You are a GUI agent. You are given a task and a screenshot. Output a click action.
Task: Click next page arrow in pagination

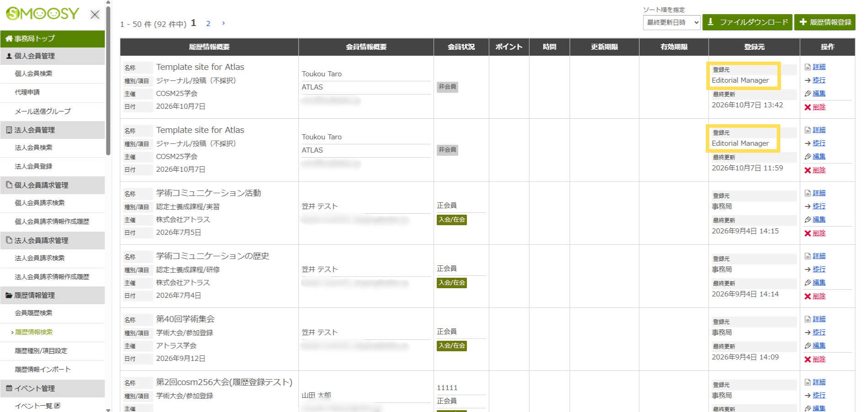click(x=223, y=23)
